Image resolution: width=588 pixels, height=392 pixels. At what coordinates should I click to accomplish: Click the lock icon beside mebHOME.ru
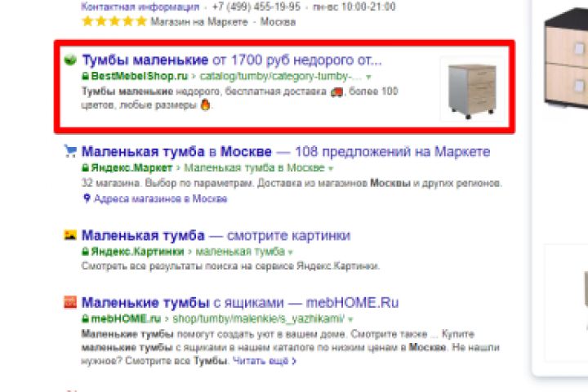tap(86, 318)
